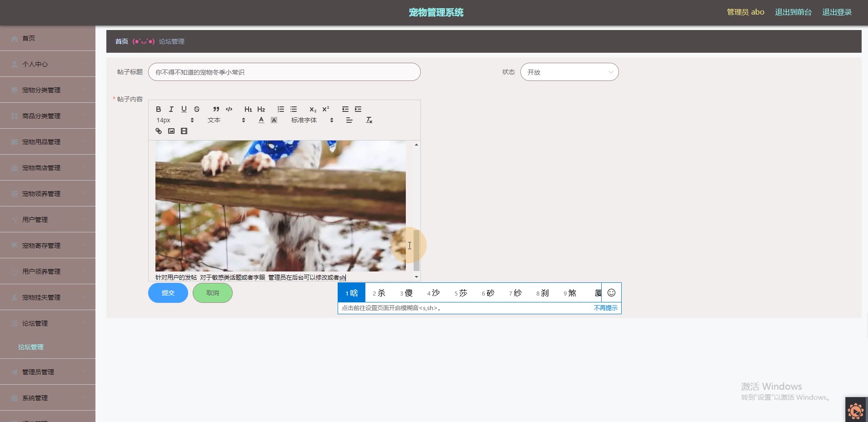Click the 帖子标题 input field

pyautogui.click(x=284, y=72)
